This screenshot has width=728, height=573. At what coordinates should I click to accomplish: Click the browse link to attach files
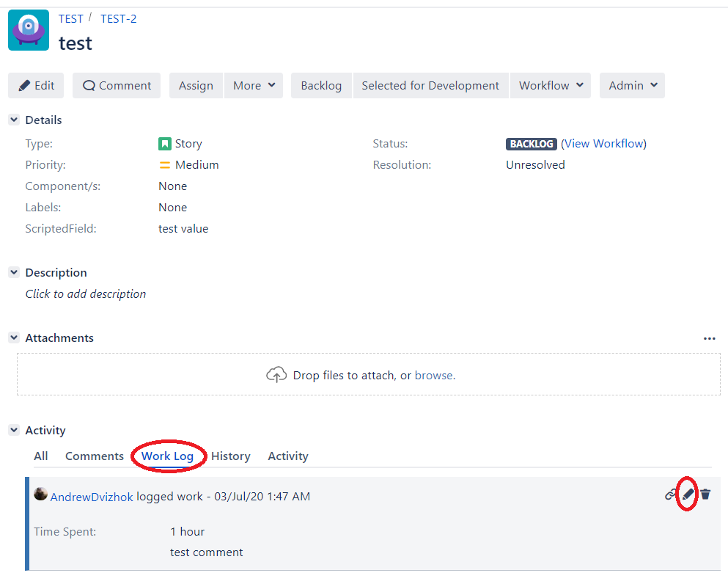point(435,375)
